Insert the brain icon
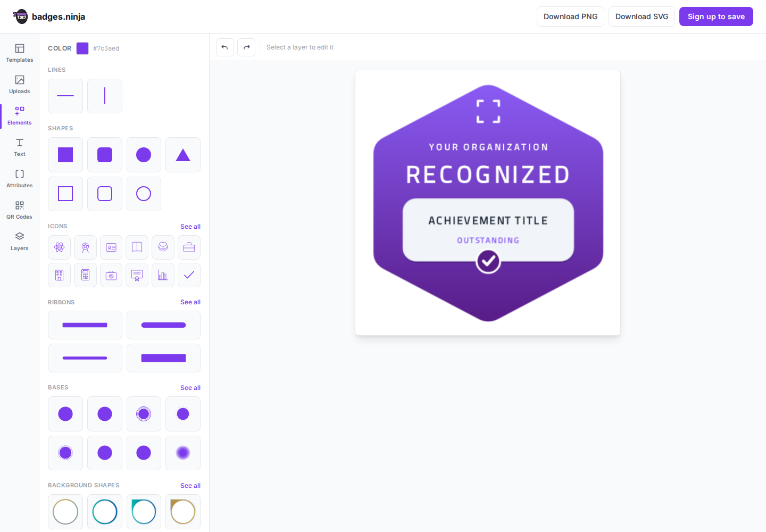 [163, 247]
